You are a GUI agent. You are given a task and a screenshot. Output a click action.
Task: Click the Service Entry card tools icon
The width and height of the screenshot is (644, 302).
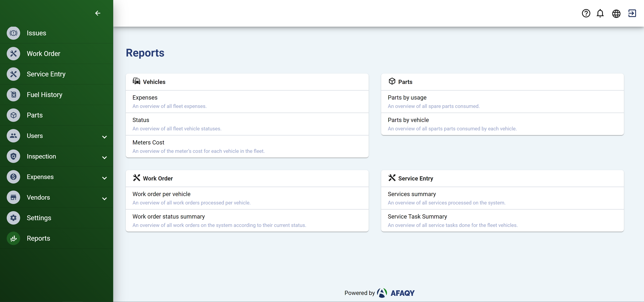pyautogui.click(x=392, y=178)
